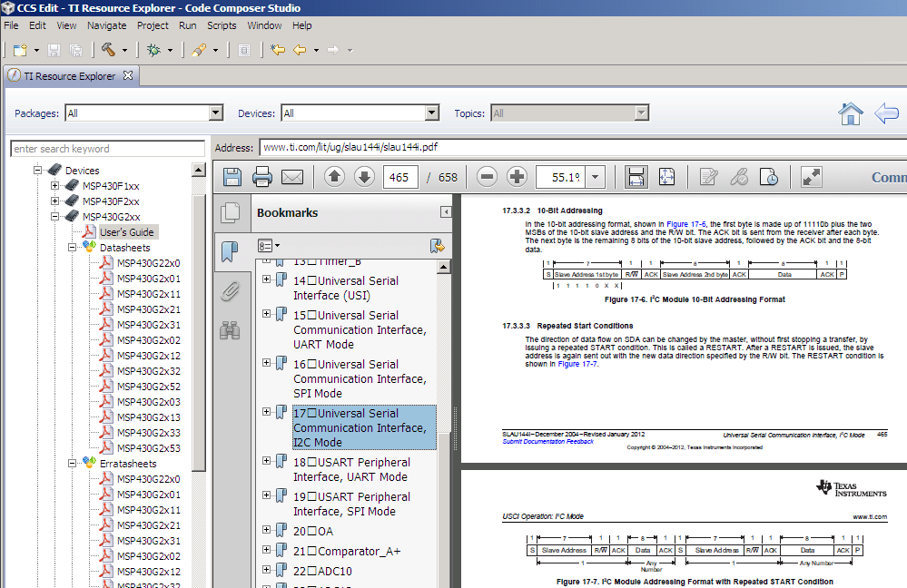
Task: Collapse the Bookmarks pane arrow
Action: (446, 212)
